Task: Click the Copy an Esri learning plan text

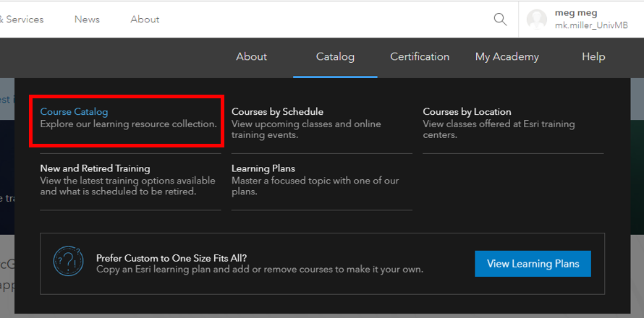Action: point(259,269)
